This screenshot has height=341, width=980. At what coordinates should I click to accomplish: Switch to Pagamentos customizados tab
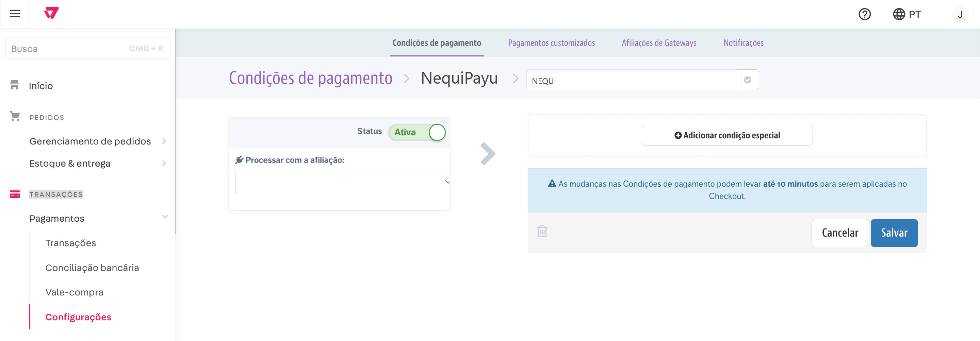coord(551,43)
